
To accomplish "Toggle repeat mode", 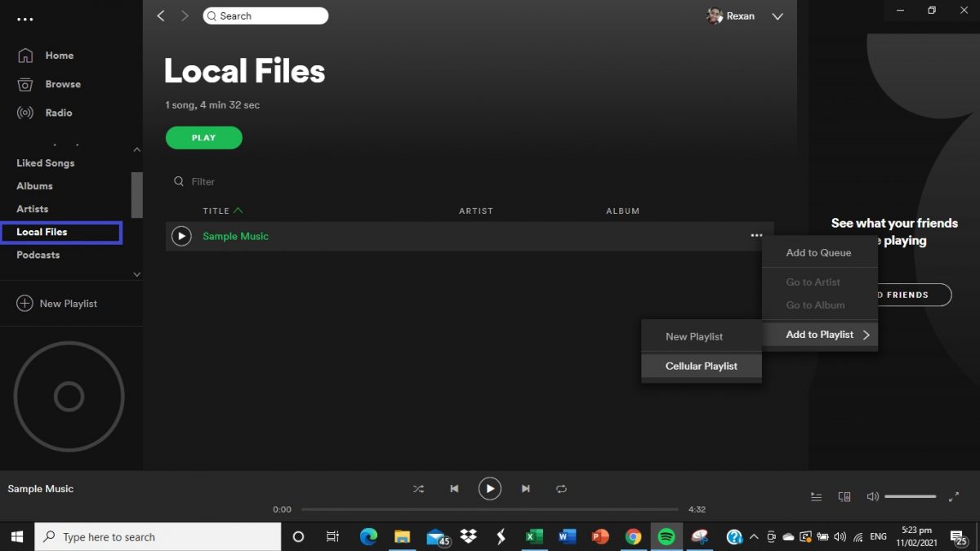I will (x=561, y=489).
